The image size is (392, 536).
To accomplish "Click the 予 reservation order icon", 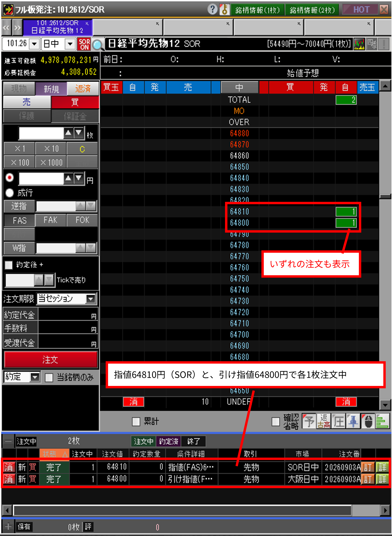I will click(x=309, y=421).
